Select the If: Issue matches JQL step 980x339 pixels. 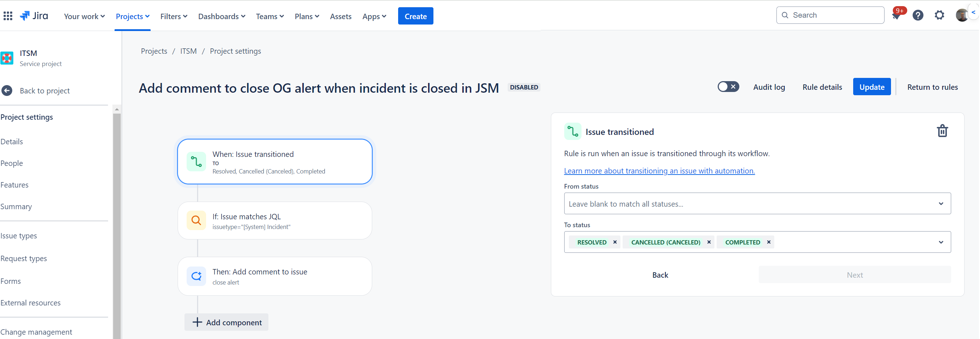point(275,220)
